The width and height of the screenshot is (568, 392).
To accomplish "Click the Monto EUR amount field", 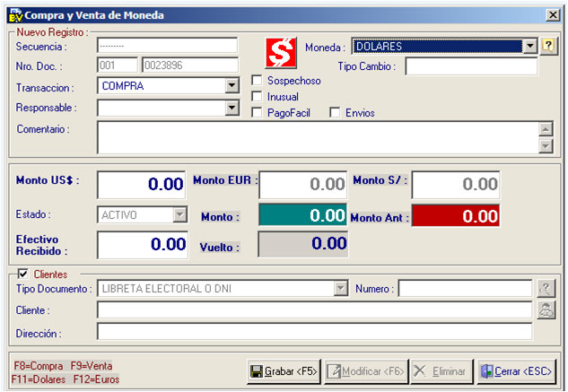I will pos(302,185).
